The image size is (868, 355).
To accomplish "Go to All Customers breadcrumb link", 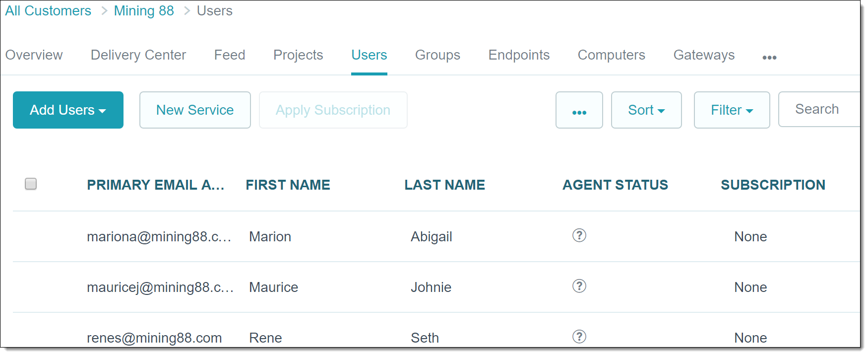I will 48,11.
